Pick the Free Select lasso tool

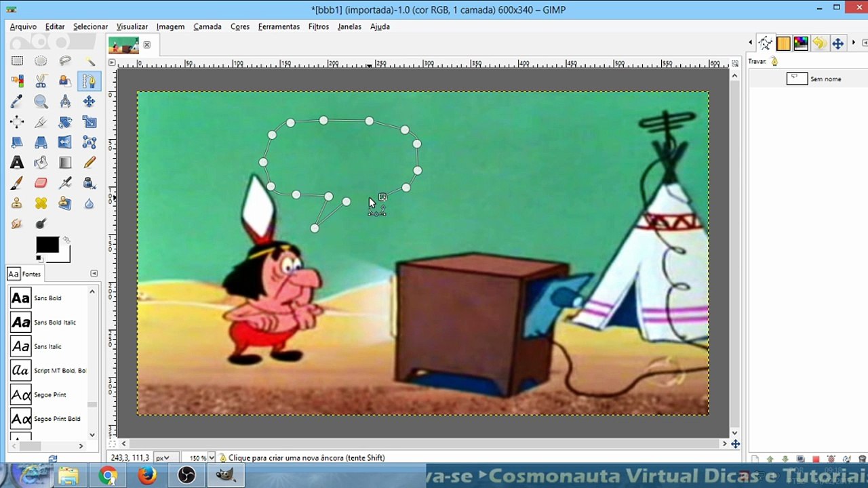[x=65, y=61]
